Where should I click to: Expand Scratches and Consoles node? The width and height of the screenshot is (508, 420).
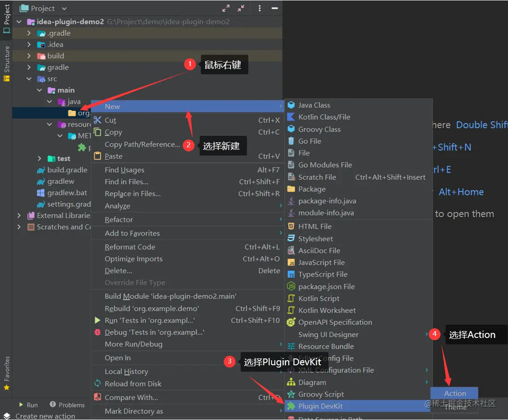pyautogui.click(x=19, y=227)
